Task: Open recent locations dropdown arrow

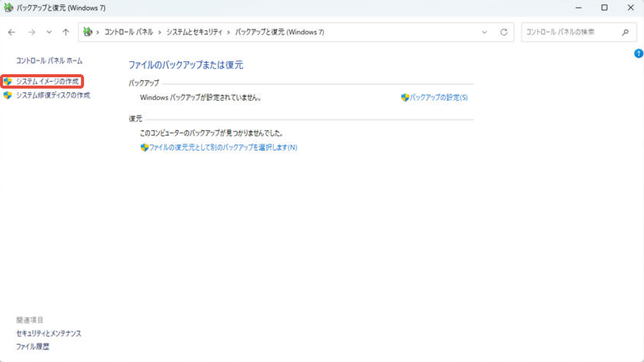Action: [49, 32]
